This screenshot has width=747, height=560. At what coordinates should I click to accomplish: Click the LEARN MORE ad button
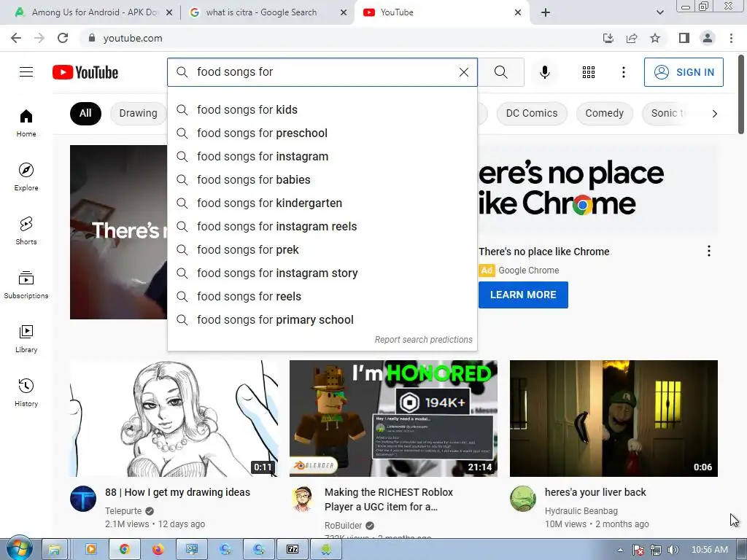point(523,295)
